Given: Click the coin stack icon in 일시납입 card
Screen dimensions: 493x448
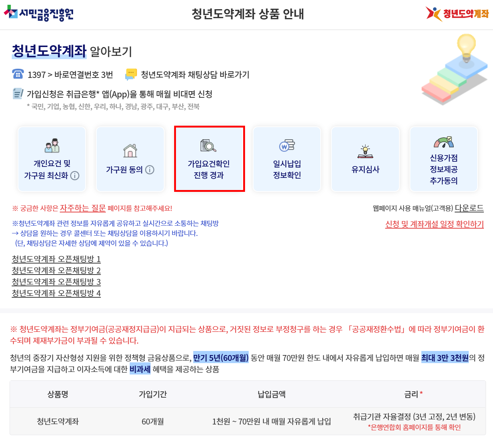Looking at the screenshot, I should click(x=287, y=146).
